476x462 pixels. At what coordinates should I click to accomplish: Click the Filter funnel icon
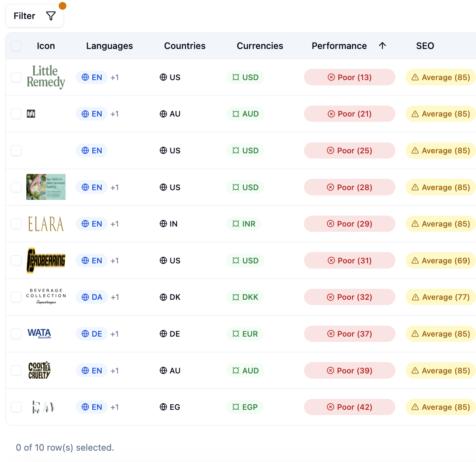pyautogui.click(x=51, y=16)
